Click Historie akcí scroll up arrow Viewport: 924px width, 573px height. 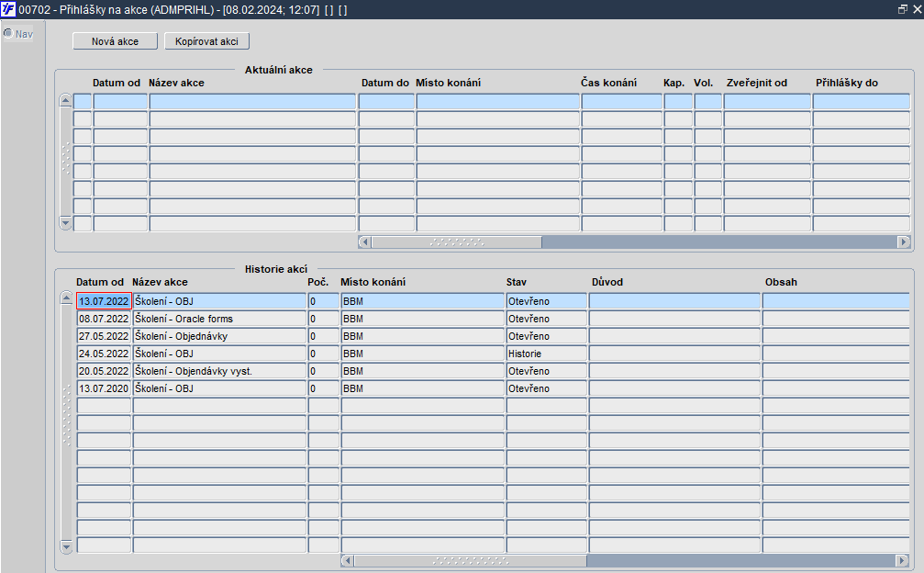tap(67, 298)
